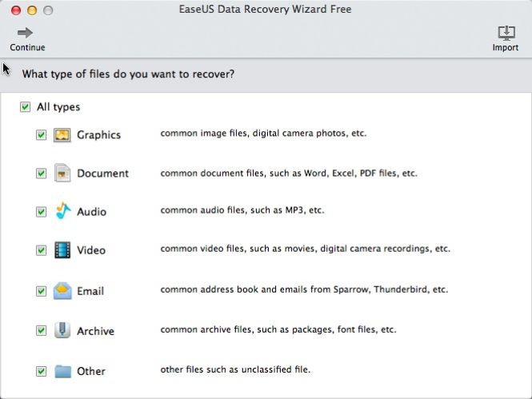This screenshot has height=399, width=532.
Task: Click 'common image files, digital camera photos' description
Action: point(263,134)
